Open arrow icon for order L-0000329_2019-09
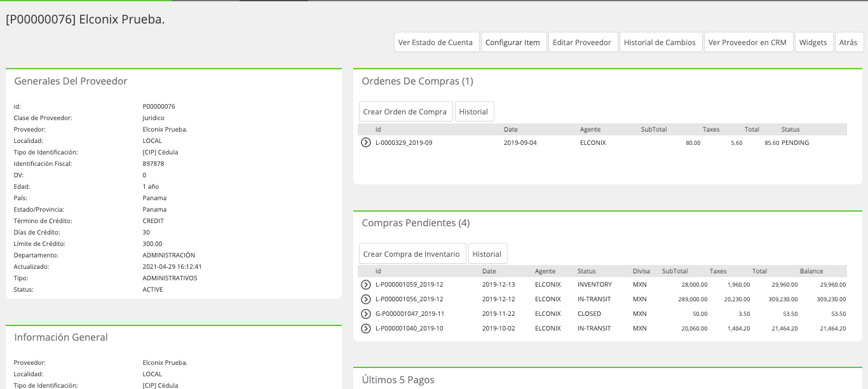The width and height of the screenshot is (868, 389). tap(366, 142)
